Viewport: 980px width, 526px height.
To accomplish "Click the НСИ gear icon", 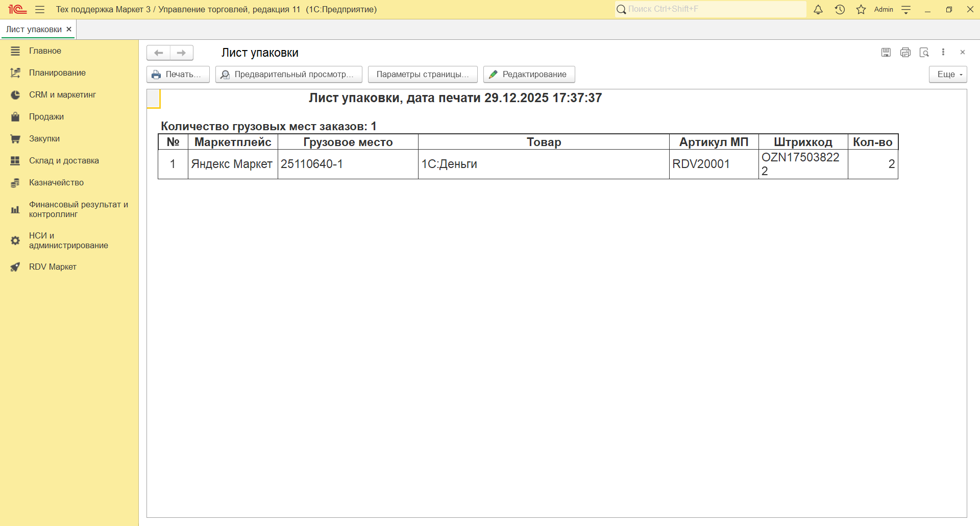I will [x=15, y=241].
